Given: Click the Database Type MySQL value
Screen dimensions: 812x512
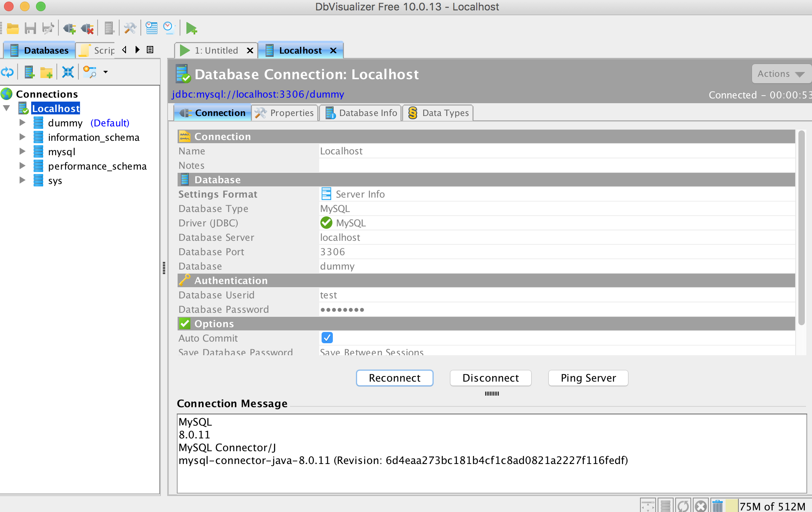Looking at the screenshot, I should coord(557,209).
